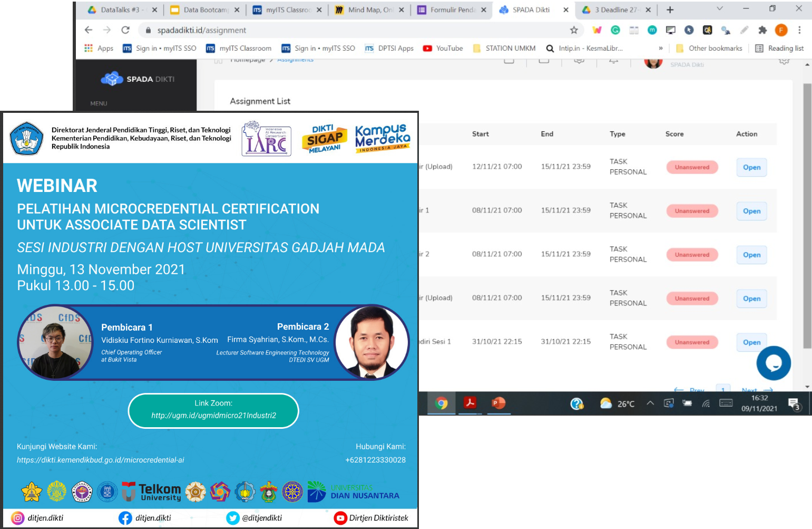Open the 08/11/21 Upload assignment

coord(751,299)
